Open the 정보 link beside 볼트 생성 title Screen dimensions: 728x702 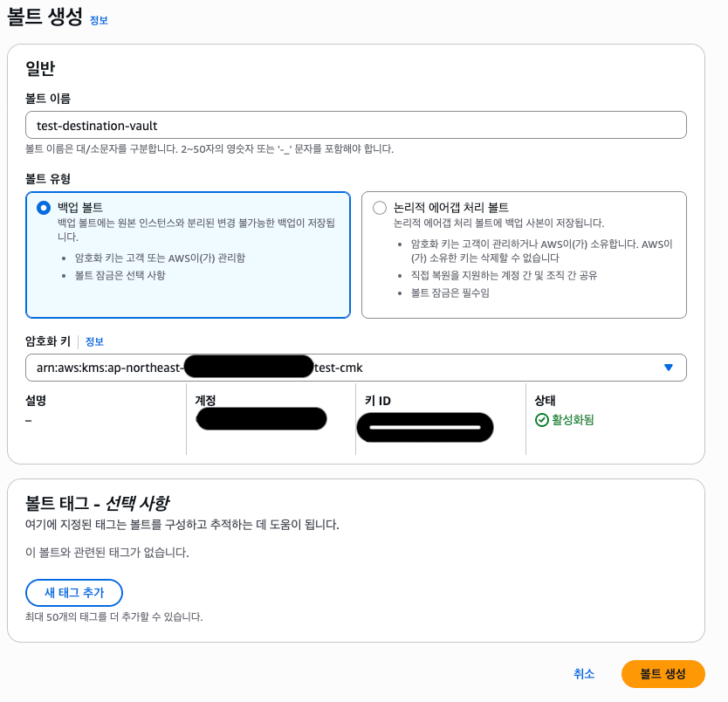(99, 20)
